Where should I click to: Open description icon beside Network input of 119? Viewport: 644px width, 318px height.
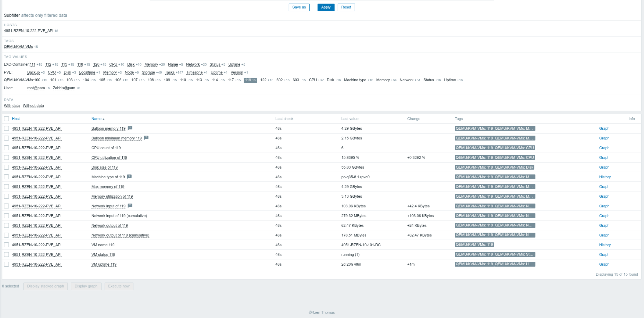[130, 206]
